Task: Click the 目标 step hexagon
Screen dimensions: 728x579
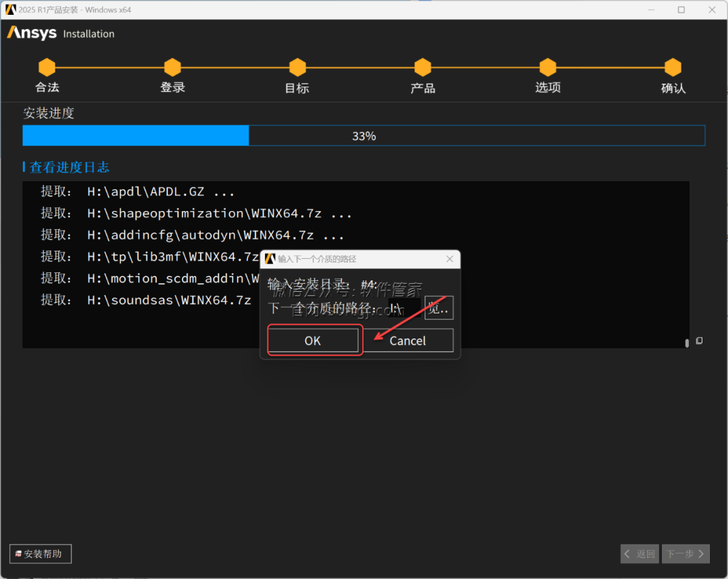Action: click(x=298, y=67)
